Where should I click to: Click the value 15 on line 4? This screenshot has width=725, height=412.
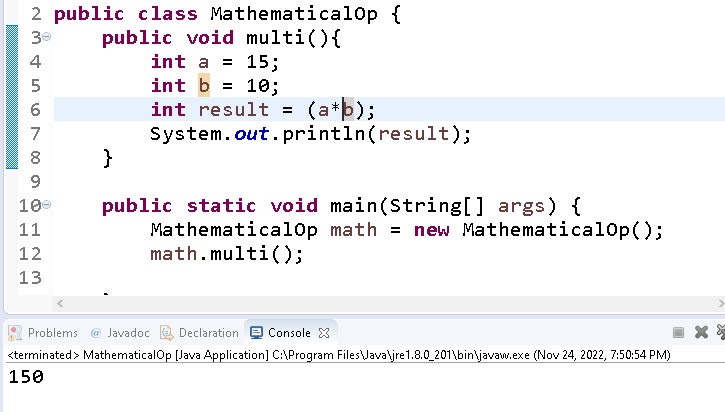258,61
